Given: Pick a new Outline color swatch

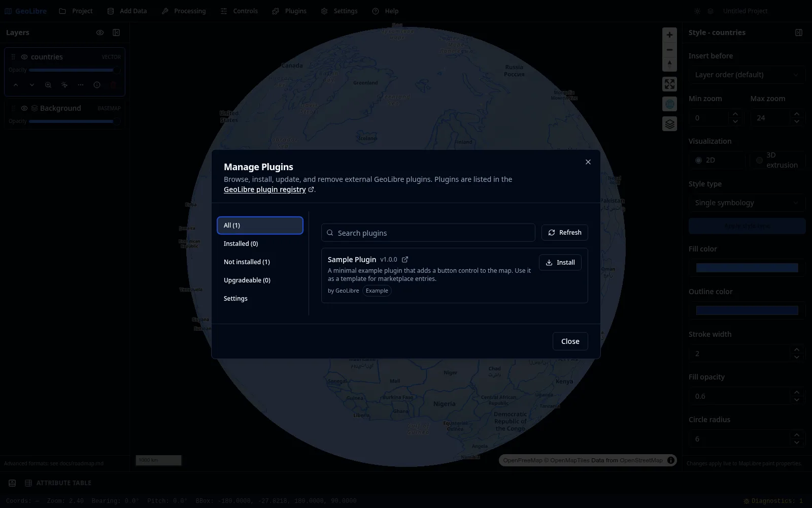Looking at the screenshot, I should coord(747,311).
